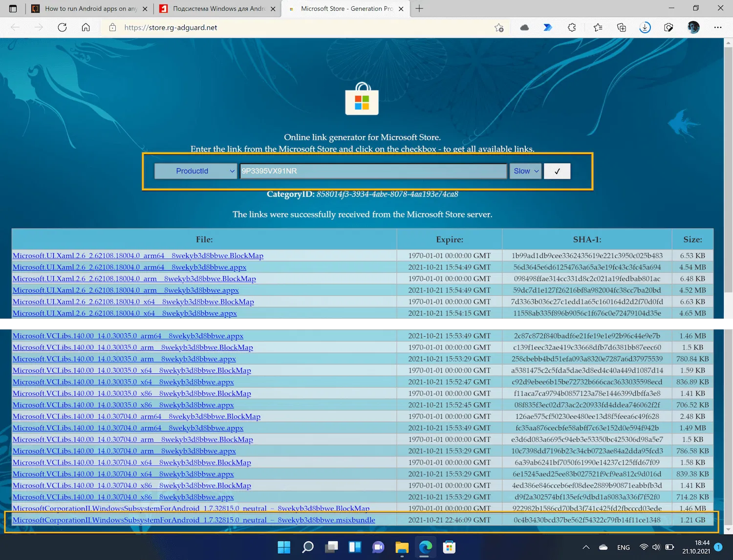733x560 pixels.
Task: Check the battery status icon
Action: click(x=669, y=547)
